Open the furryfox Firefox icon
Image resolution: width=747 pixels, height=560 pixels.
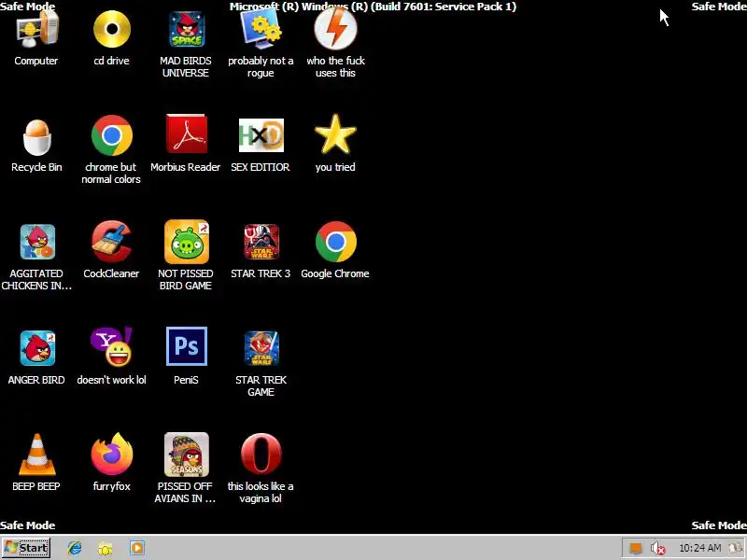pyautogui.click(x=111, y=455)
